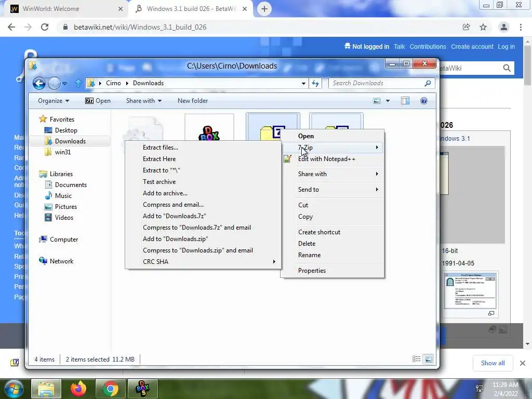Open the recent pages dropdown arrow
This screenshot has width=532, height=399.
coord(65,83)
